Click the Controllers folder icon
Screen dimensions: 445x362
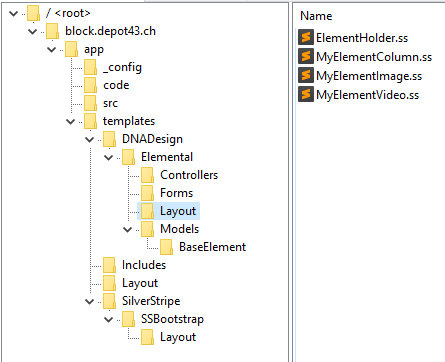point(148,175)
